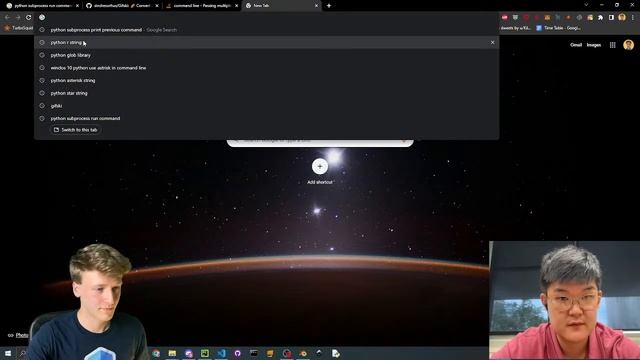Click the Switch to this tab button
640x360 pixels.
[76, 130]
